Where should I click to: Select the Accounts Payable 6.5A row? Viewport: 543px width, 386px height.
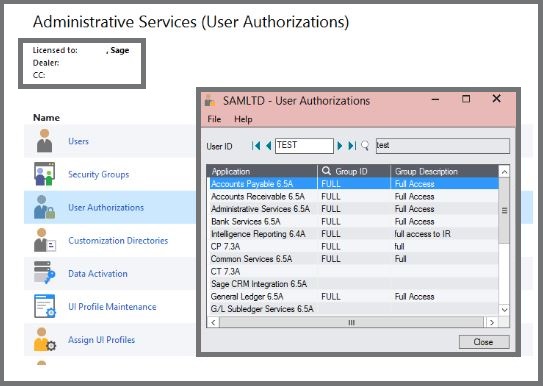click(353, 183)
